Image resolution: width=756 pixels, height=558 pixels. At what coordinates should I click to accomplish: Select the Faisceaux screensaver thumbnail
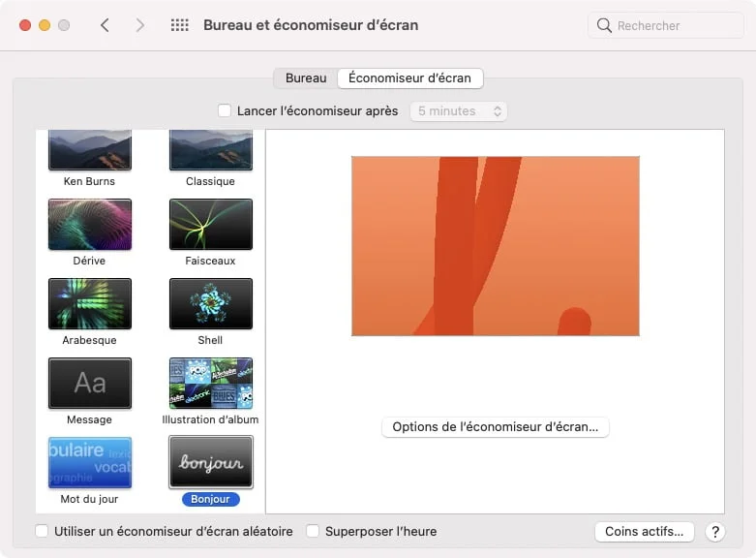point(211,225)
